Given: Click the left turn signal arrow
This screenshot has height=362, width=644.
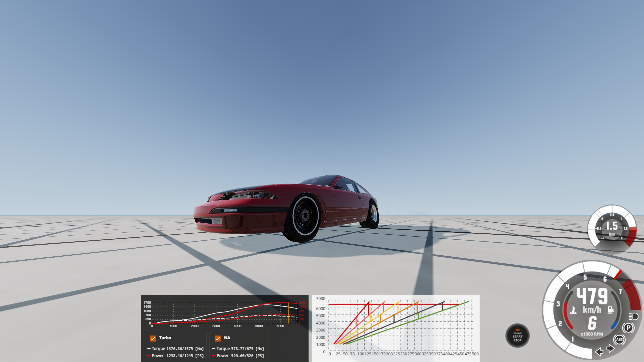Looking at the screenshot, I should (x=599, y=352).
